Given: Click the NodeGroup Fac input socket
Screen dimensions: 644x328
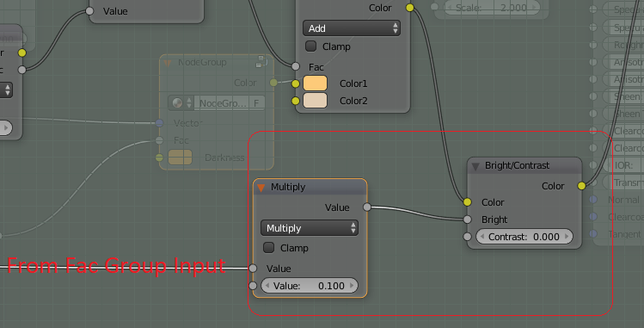Looking at the screenshot, I should click(160, 140).
